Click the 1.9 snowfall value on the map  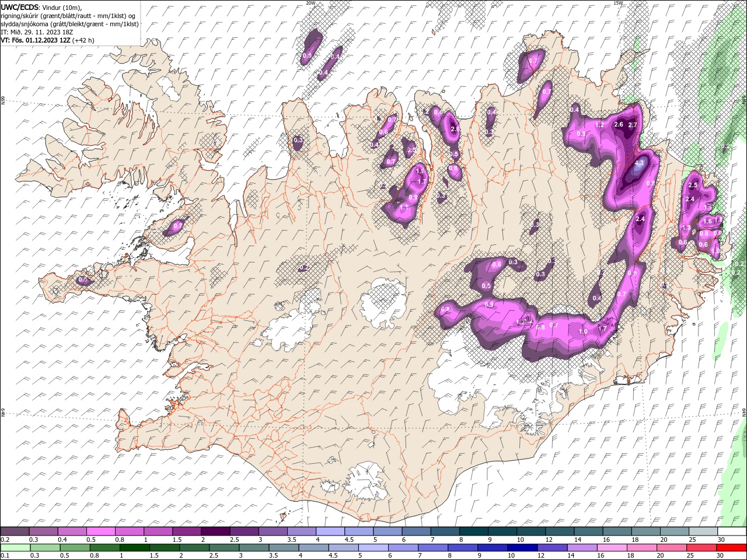420,170
